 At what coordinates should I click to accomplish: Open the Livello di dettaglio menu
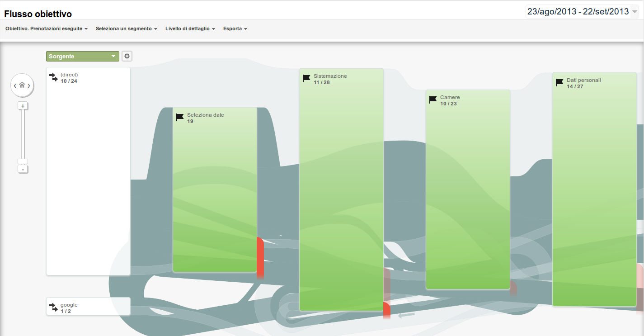click(190, 28)
